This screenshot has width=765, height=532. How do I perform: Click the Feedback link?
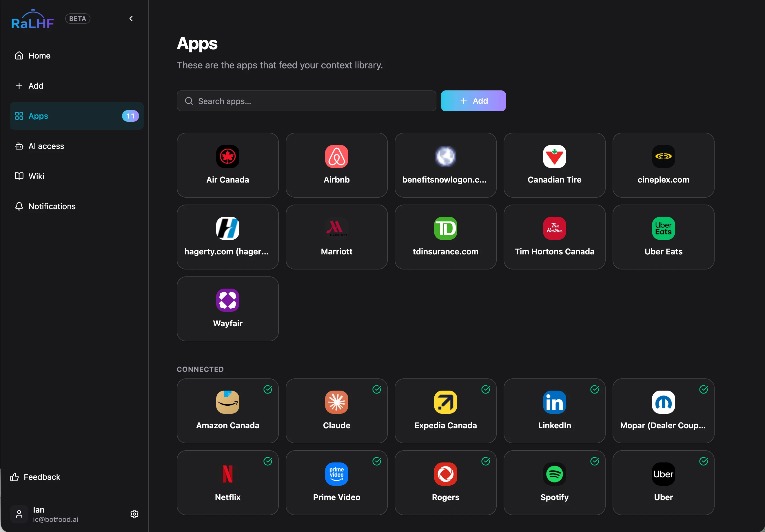[x=35, y=477]
